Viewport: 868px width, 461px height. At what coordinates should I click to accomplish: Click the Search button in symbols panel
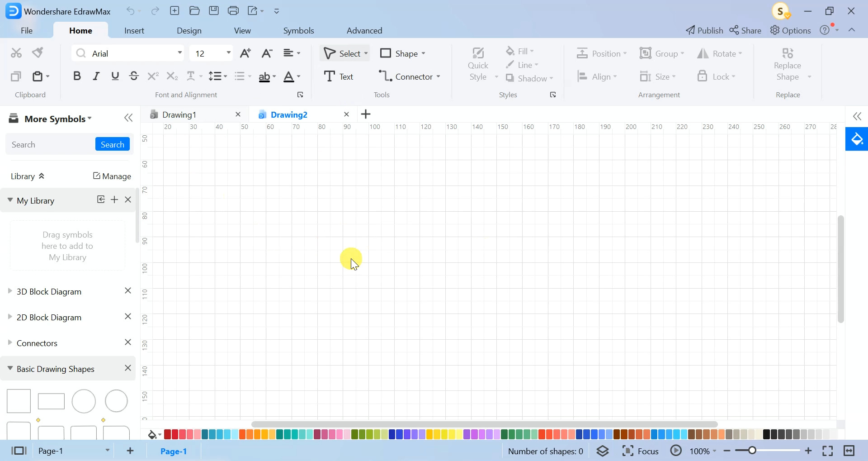(112, 144)
